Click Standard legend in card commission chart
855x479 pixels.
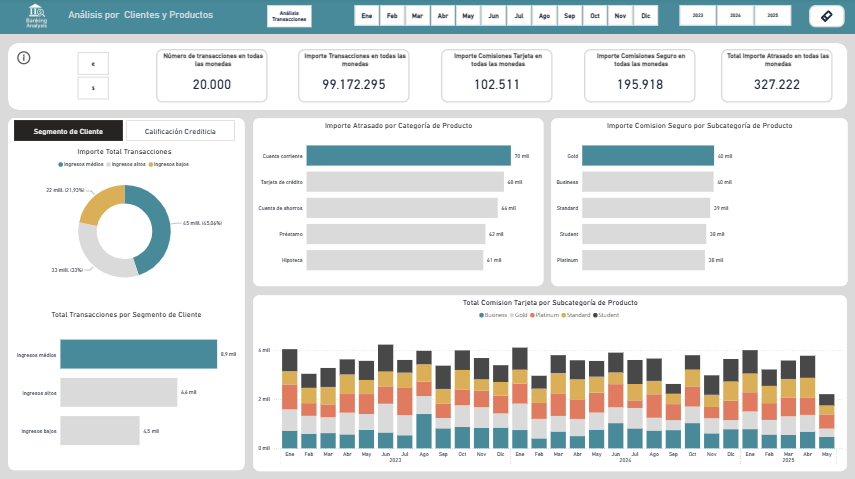(x=576, y=315)
